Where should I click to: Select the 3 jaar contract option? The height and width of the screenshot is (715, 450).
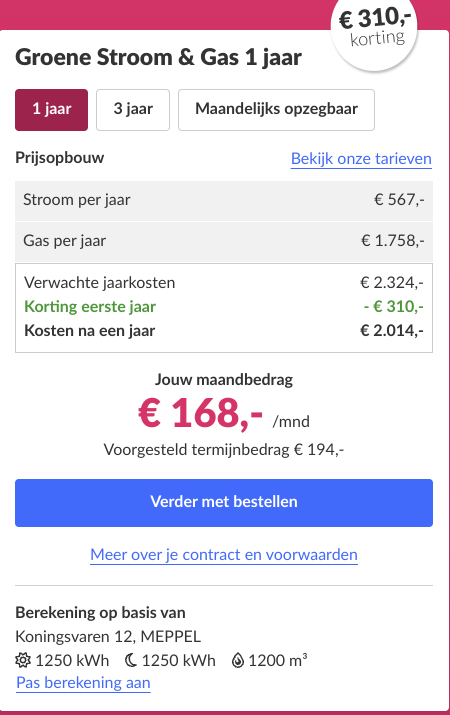click(x=133, y=110)
